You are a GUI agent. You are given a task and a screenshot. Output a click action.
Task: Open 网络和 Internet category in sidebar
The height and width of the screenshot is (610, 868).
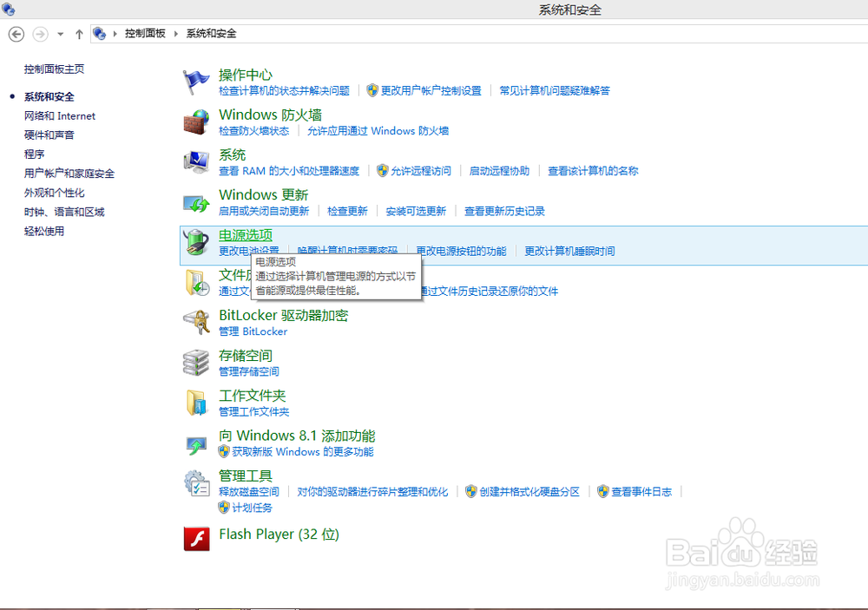60,116
